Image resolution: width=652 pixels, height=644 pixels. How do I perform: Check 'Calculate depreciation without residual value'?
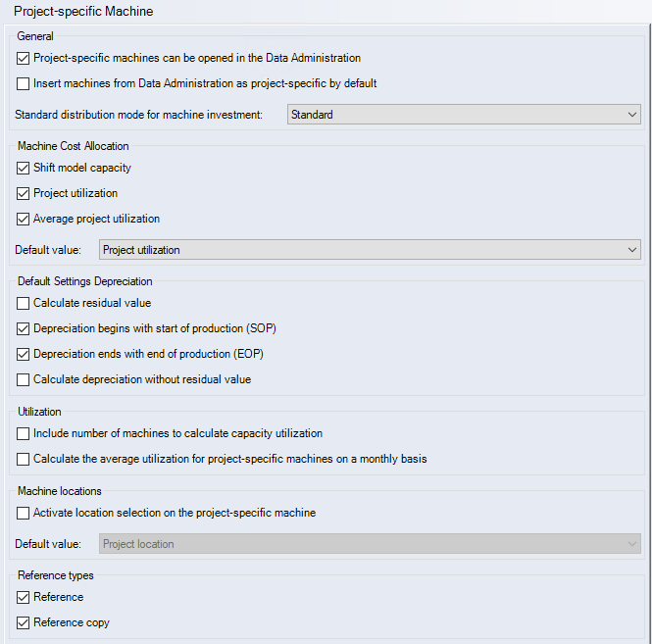[24, 380]
